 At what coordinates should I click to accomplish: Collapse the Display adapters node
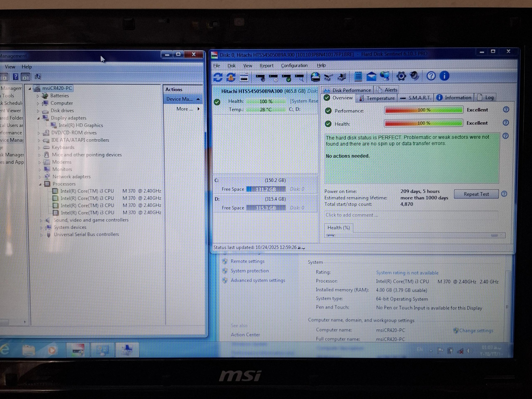tap(38, 118)
